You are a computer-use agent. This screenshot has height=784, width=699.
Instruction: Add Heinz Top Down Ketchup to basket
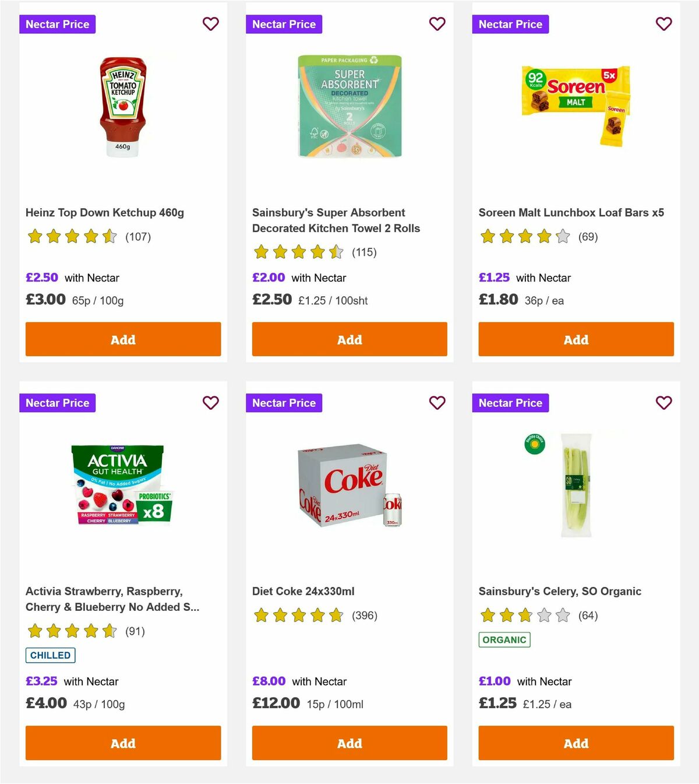(122, 339)
